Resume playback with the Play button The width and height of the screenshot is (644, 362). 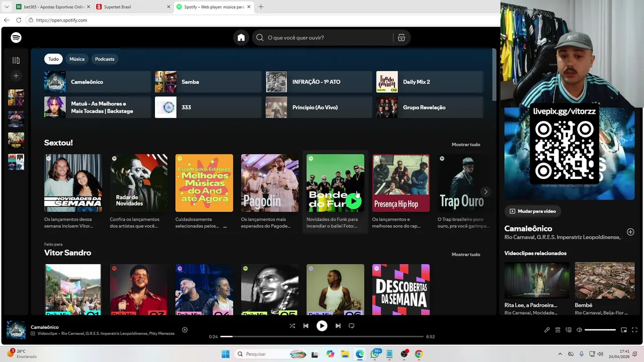pyautogui.click(x=322, y=326)
